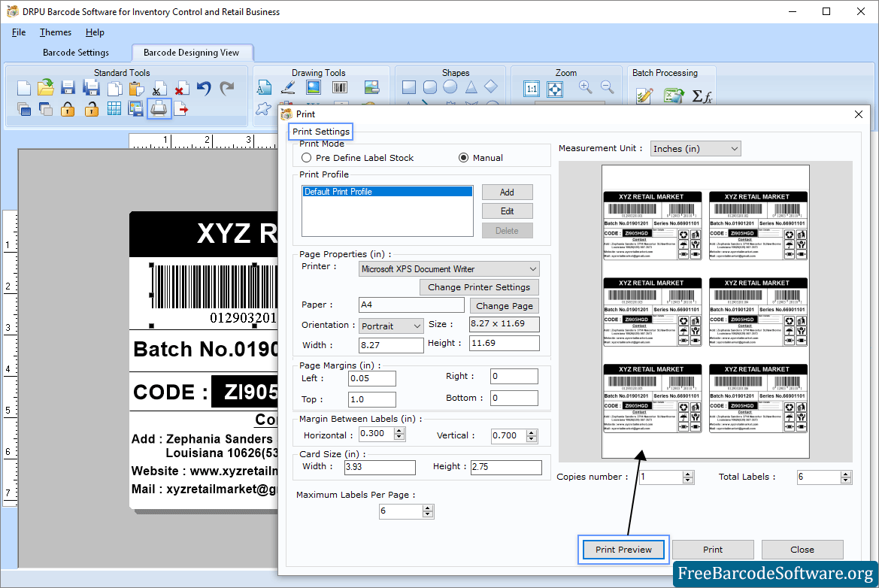Open the Printer selection dropdown
Image resolution: width=879 pixels, height=588 pixels.
[x=449, y=269]
